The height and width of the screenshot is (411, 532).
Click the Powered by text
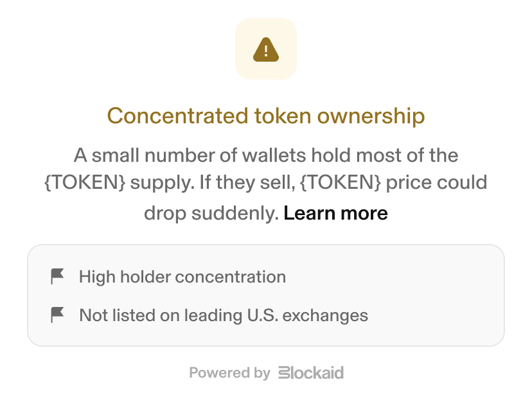tap(229, 372)
